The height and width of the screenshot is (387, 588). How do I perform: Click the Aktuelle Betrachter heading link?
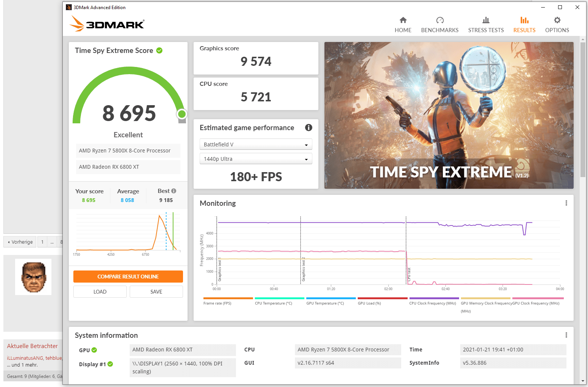coord(32,346)
